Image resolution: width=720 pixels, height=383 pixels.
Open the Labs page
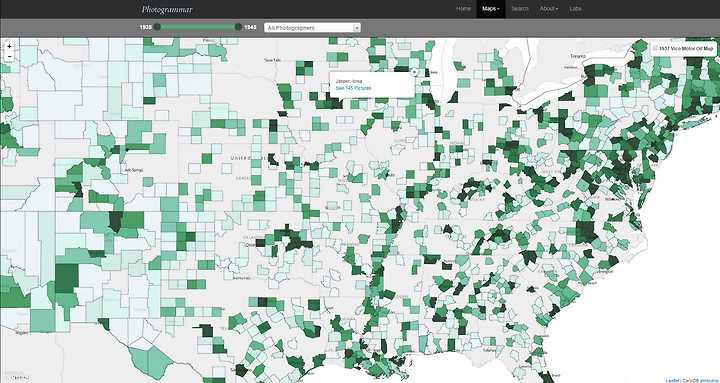click(x=575, y=9)
